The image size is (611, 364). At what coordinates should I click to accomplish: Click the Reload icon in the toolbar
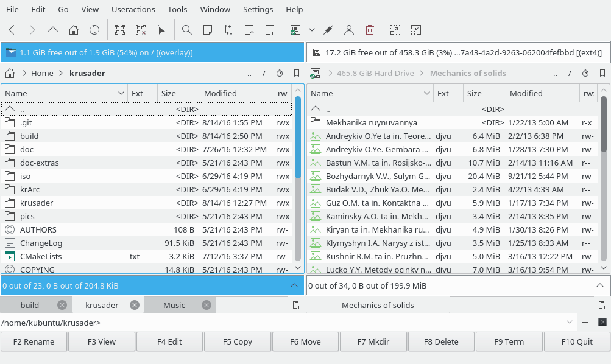point(94,30)
